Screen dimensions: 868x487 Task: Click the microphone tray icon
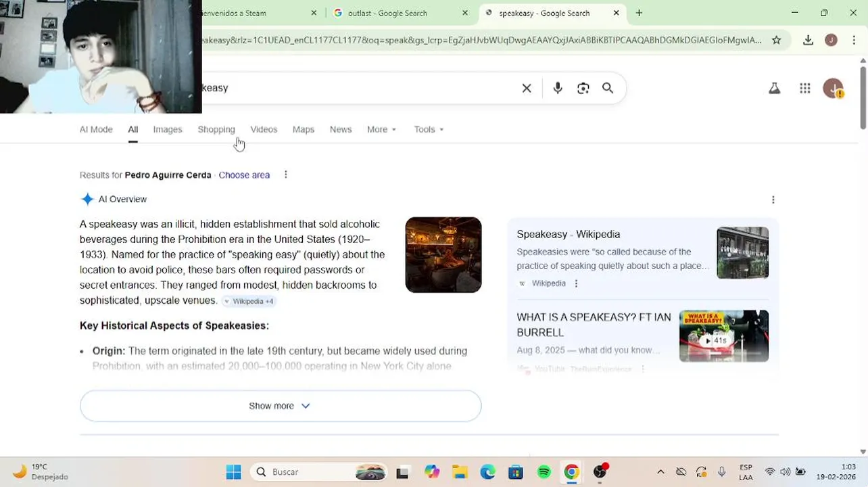click(722, 472)
